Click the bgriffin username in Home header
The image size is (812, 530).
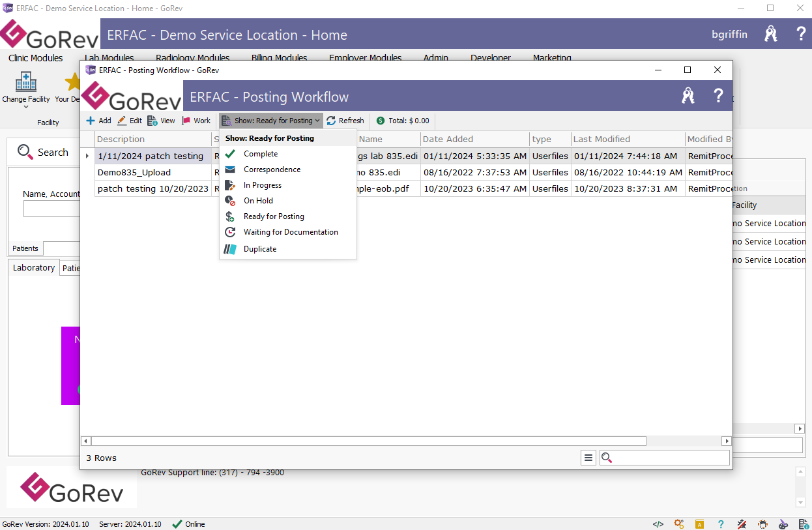[730, 35]
